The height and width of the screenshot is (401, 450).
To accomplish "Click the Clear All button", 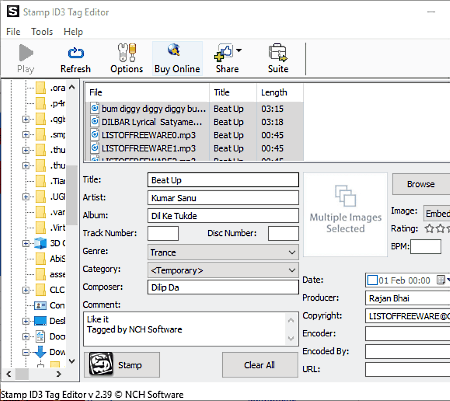I will point(260,365).
